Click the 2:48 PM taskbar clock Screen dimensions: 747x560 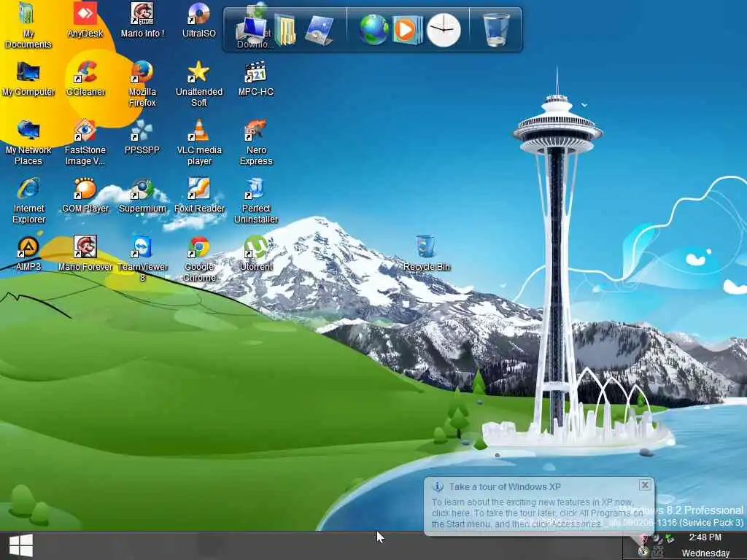point(705,537)
